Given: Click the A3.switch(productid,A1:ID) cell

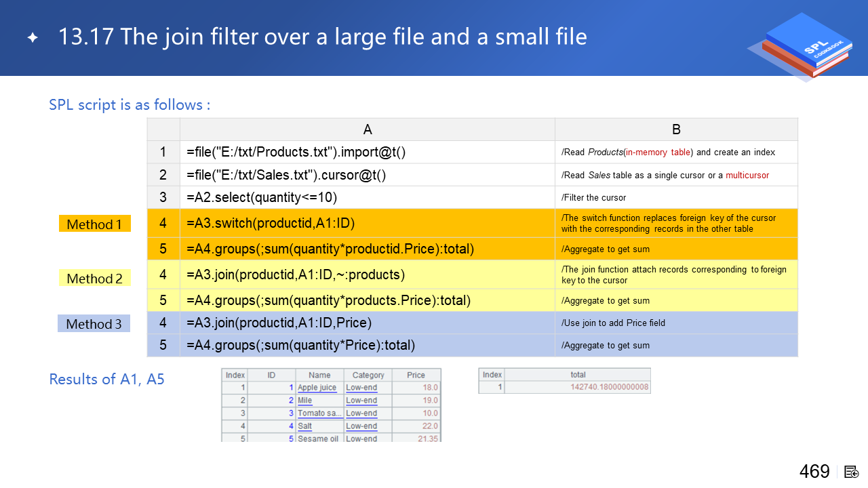Looking at the screenshot, I should [x=367, y=224].
